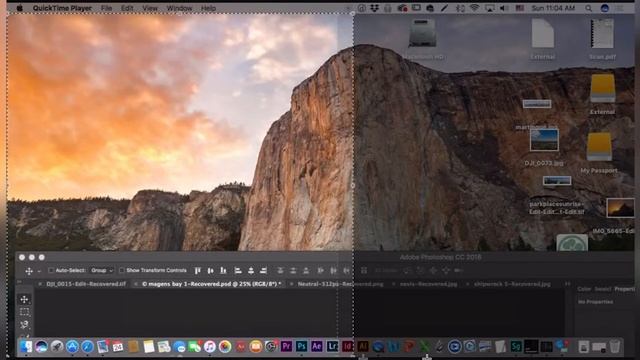Open the App Store from the Dock
This screenshot has height=360, width=640.
[72, 347]
